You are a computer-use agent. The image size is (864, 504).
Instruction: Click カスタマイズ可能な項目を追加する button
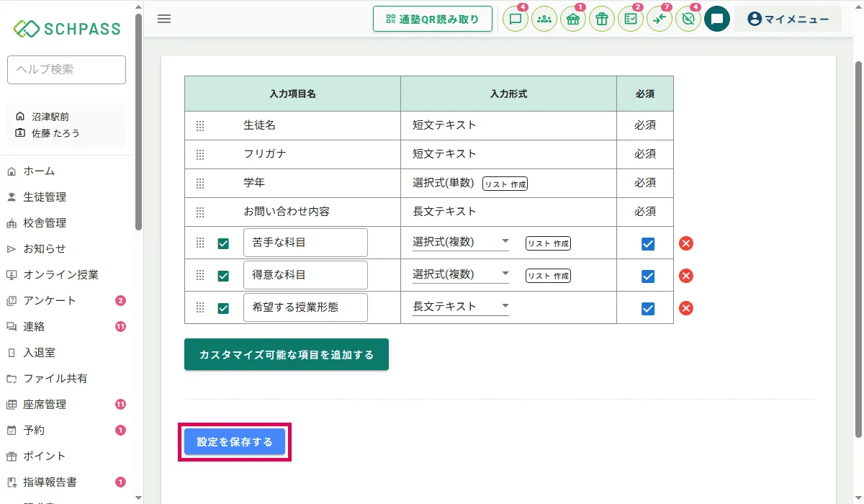point(287,355)
